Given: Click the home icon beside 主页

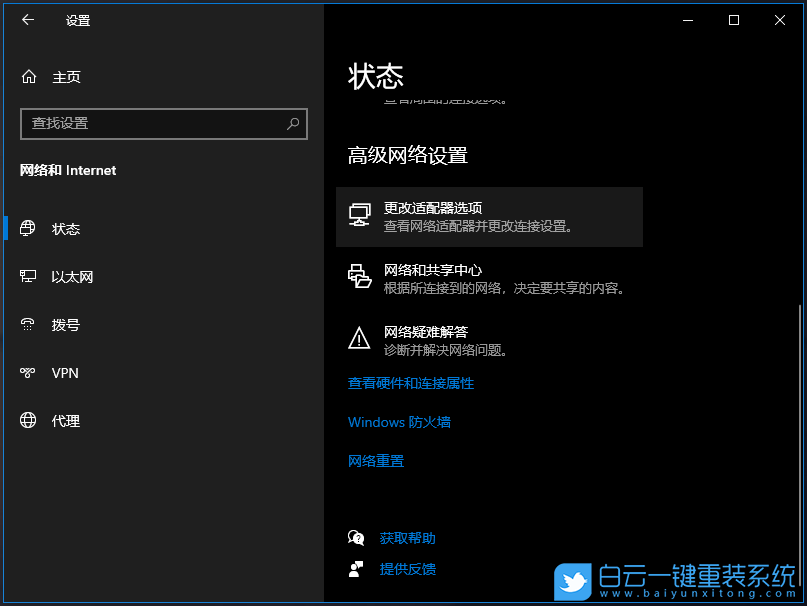Looking at the screenshot, I should 28,76.
